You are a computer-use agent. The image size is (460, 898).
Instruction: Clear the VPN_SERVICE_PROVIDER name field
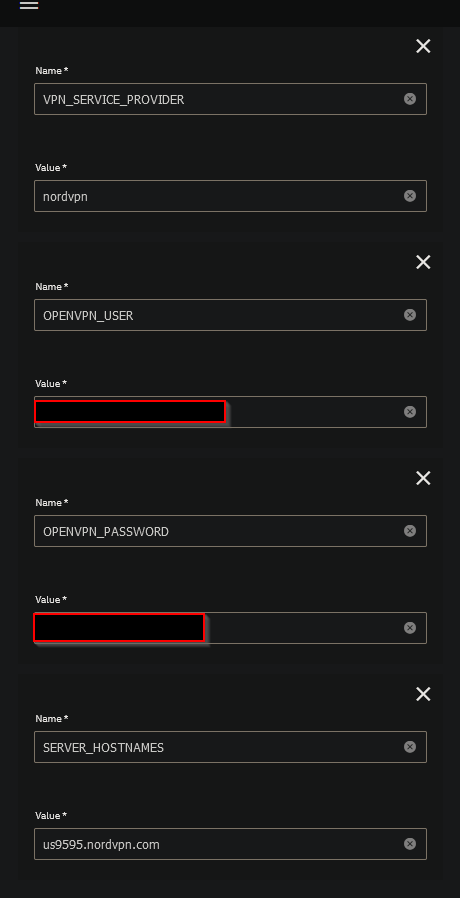tap(410, 99)
